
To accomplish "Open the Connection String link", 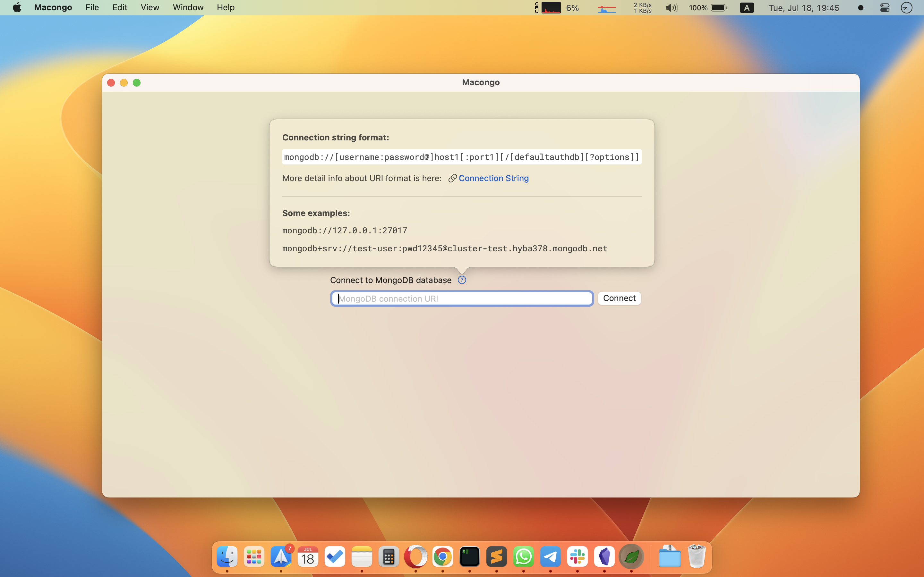I will pos(493,178).
